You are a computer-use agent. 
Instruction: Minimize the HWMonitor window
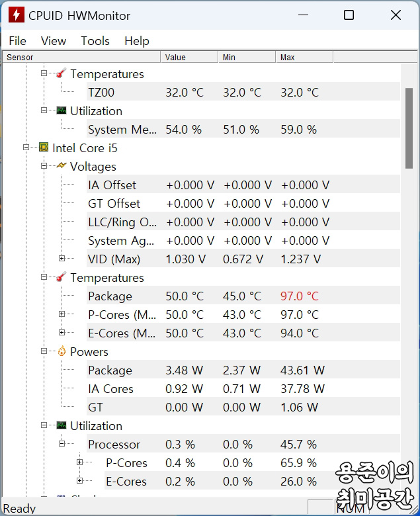click(303, 15)
